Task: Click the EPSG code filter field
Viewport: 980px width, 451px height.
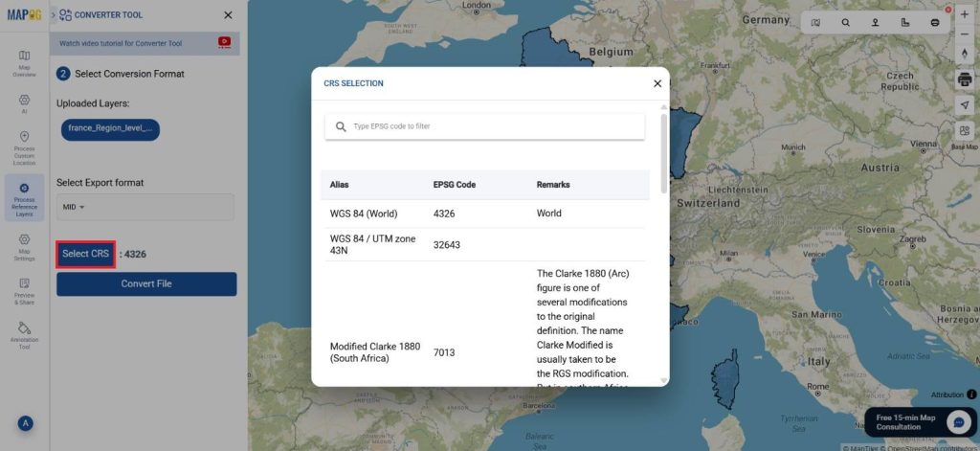Action: tap(493, 126)
